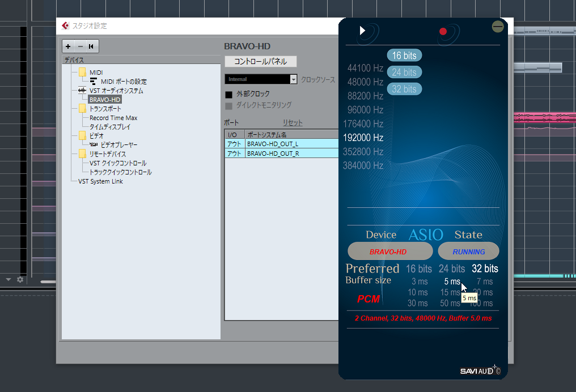Click the リモートデバイス folder icon
The height and width of the screenshot is (392, 576).
point(83,154)
